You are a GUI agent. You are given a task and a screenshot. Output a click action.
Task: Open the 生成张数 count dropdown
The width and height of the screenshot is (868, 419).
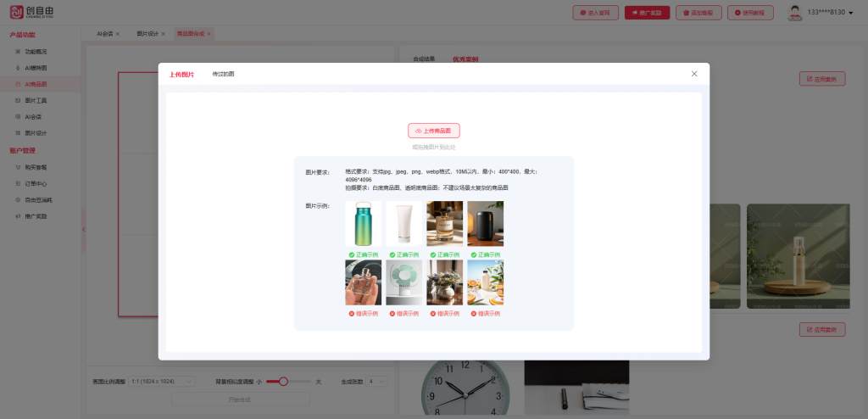[376, 382]
